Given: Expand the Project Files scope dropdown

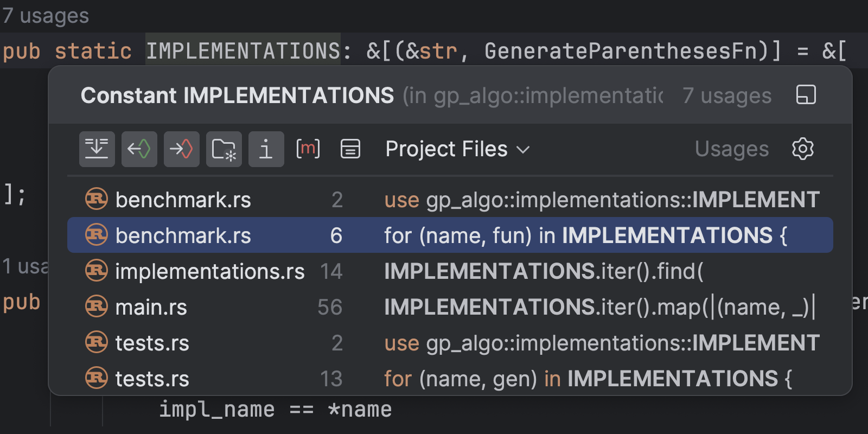Looking at the screenshot, I should point(457,149).
